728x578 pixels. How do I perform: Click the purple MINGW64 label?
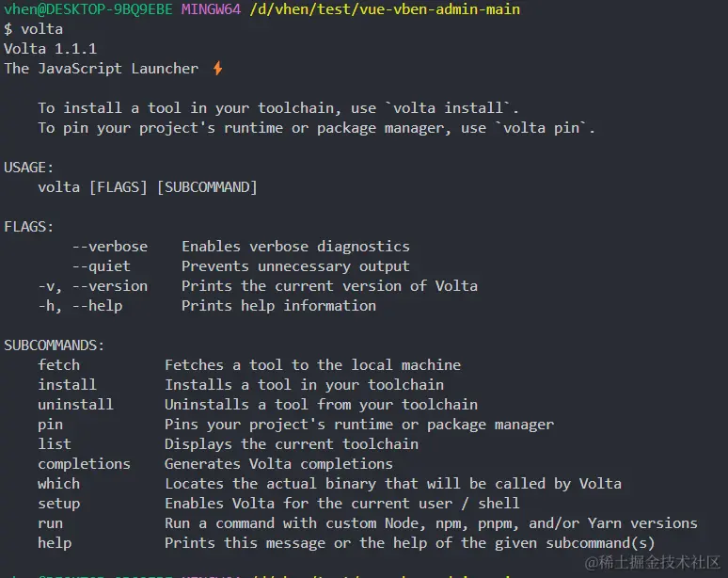(211, 8)
